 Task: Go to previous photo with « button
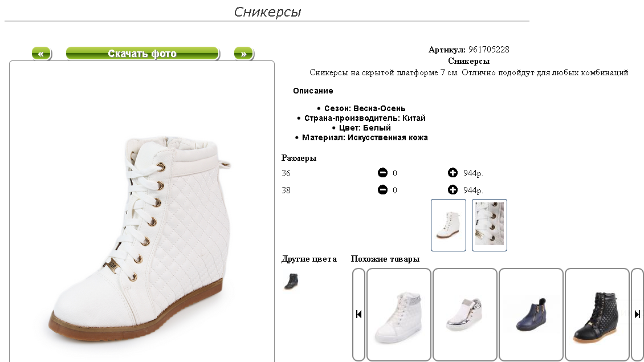tap(41, 54)
